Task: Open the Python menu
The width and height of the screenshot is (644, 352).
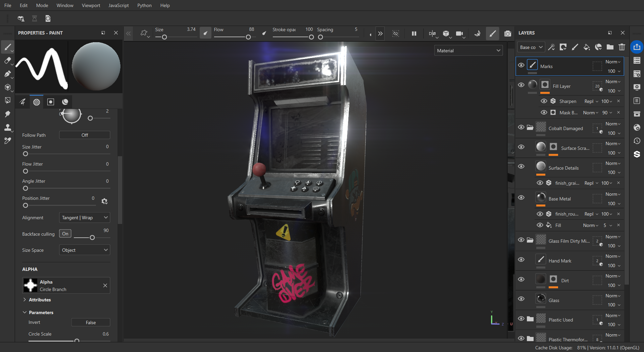Action: pos(144,5)
